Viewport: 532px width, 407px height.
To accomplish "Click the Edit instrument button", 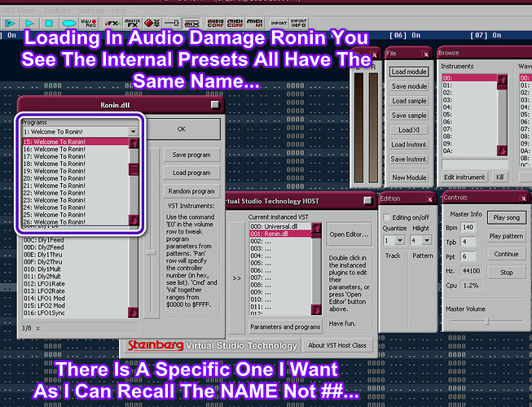I will [x=464, y=177].
